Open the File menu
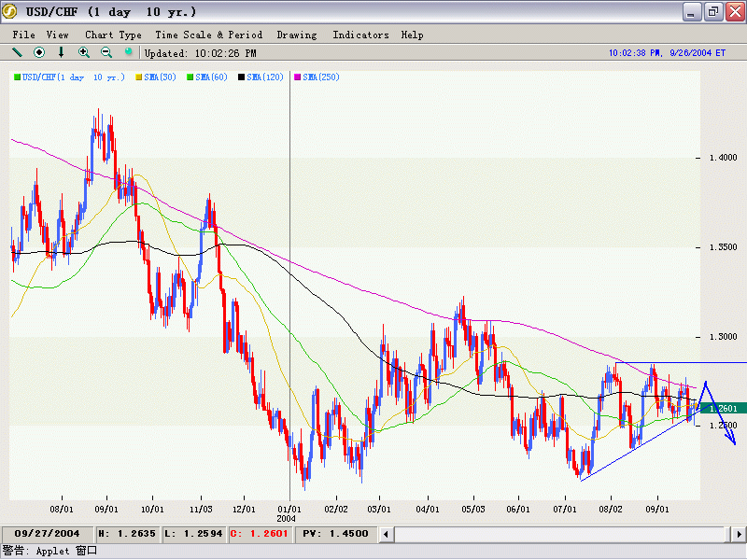Viewport: 747px width, 560px height. [23, 35]
